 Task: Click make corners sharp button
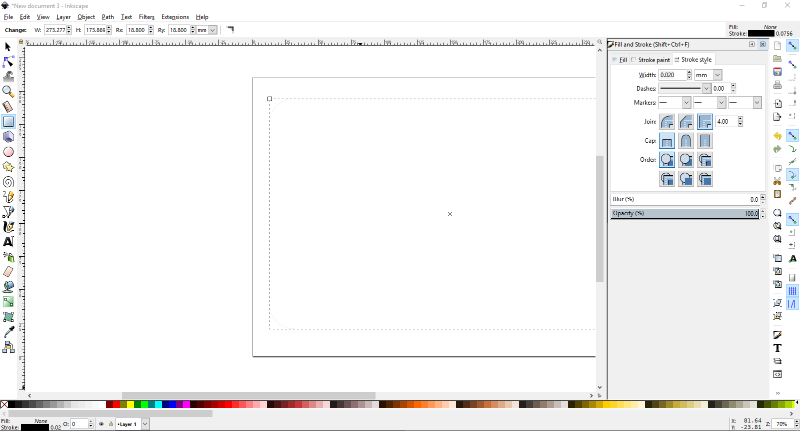(230, 30)
